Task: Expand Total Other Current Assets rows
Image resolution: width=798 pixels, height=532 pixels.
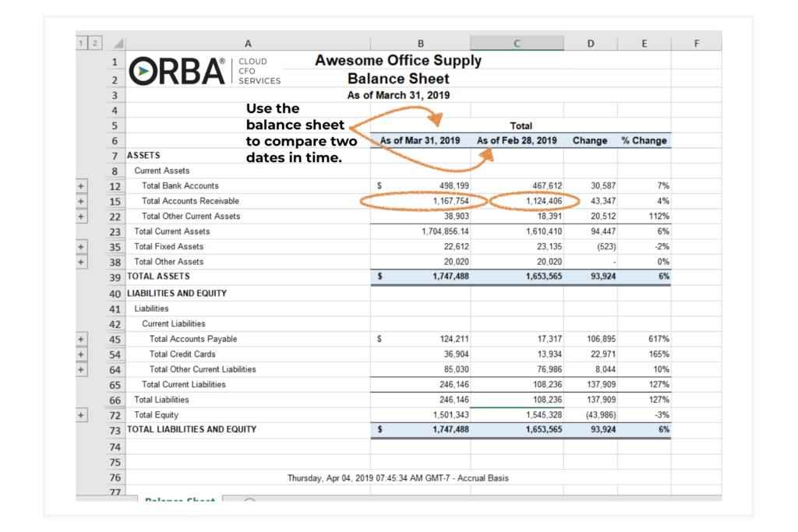Action: 82,217
